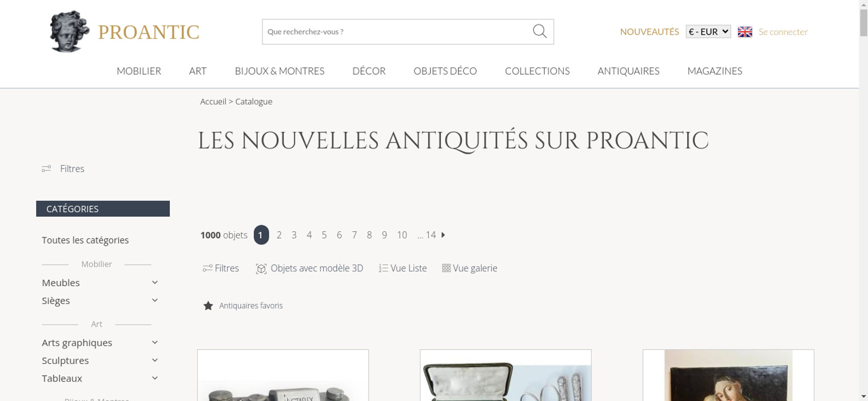Viewport: 868px width, 401px height.
Task: Switch to Vue Liste layout
Action: coord(403,268)
